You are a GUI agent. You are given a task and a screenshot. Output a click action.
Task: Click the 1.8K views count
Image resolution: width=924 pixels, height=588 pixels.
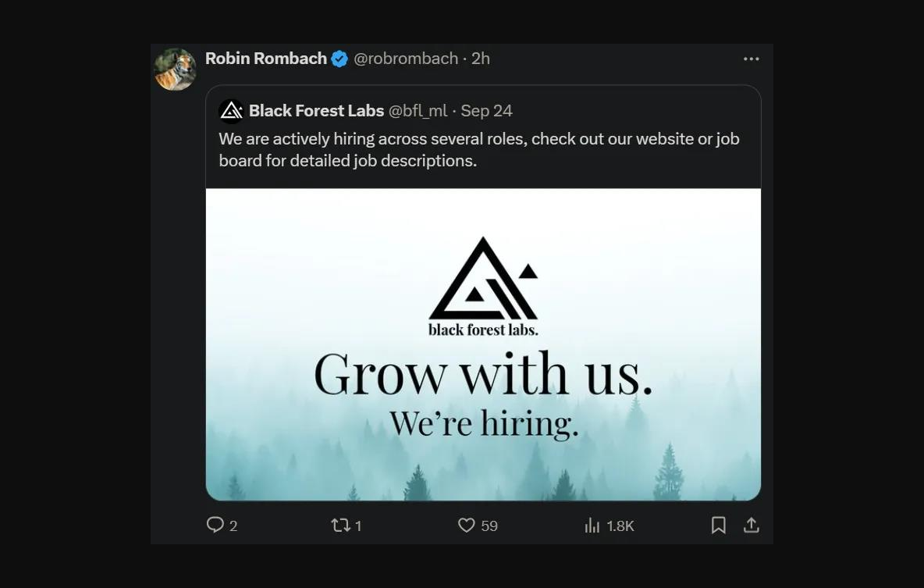point(620,526)
